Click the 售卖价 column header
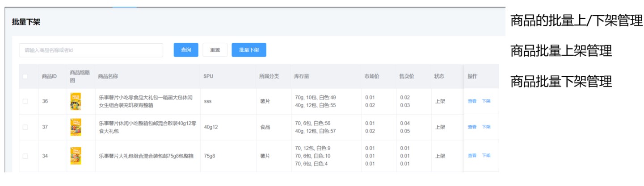The image size is (644, 186). 406,76
